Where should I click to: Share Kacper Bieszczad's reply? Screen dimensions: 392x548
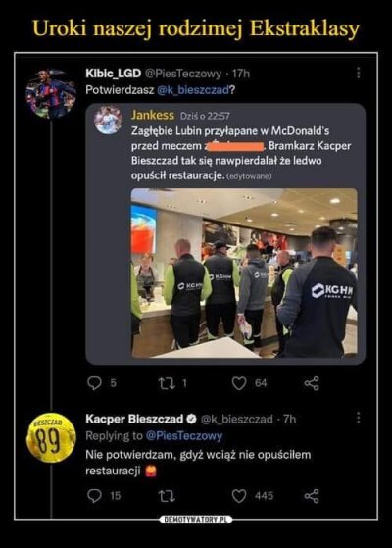point(312,496)
